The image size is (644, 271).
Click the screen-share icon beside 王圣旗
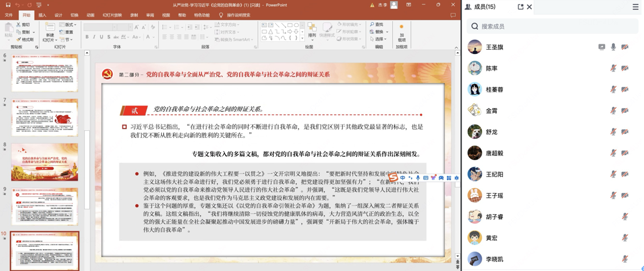point(602,47)
